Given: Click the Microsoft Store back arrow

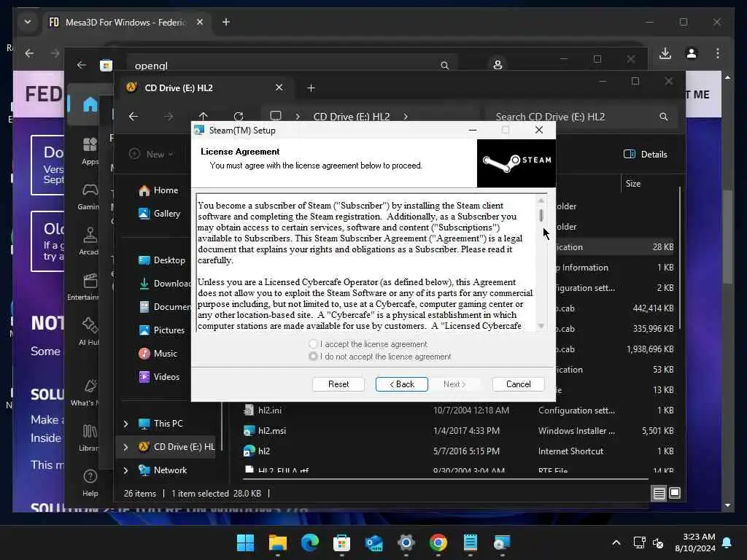Looking at the screenshot, I should tap(82, 65).
